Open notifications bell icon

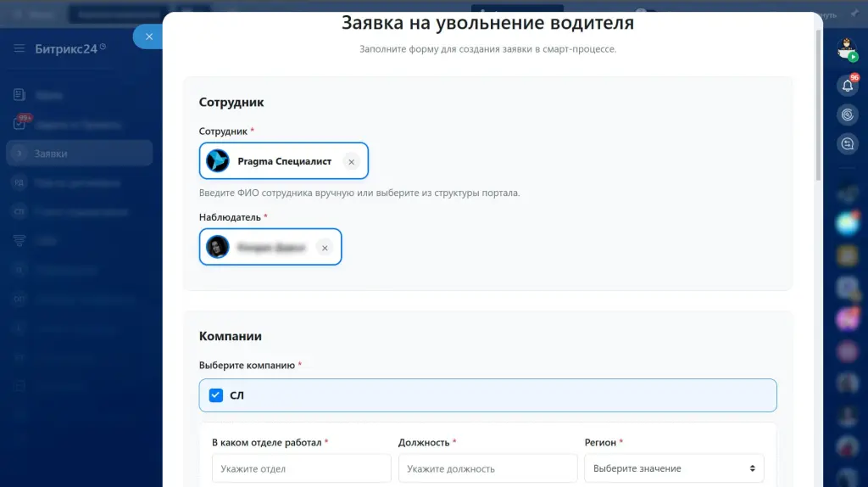[848, 86]
